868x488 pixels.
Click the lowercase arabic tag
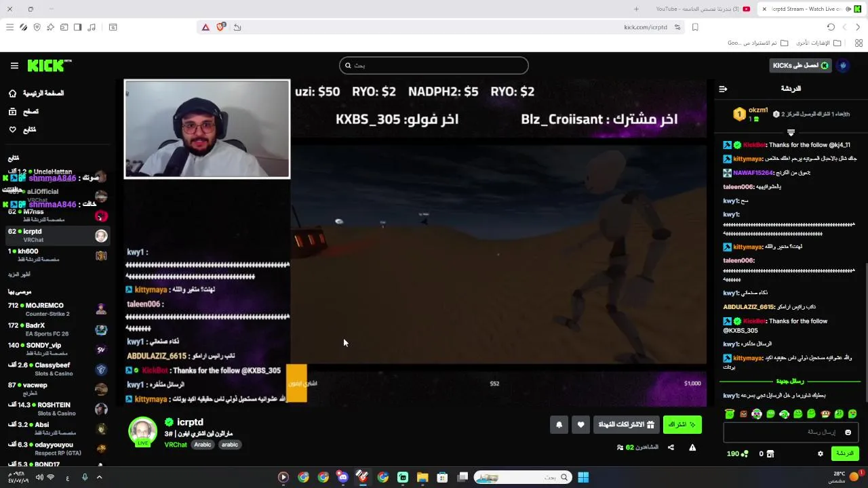click(230, 445)
